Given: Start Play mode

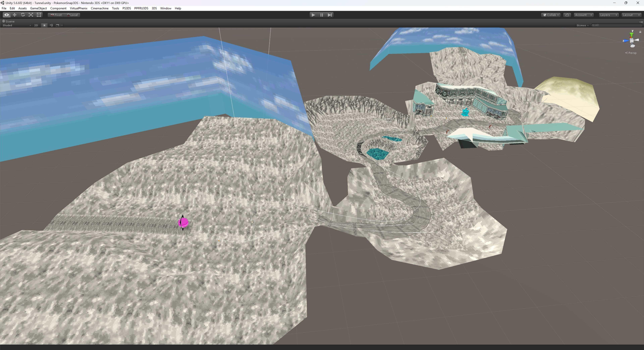Looking at the screenshot, I should (x=313, y=15).
